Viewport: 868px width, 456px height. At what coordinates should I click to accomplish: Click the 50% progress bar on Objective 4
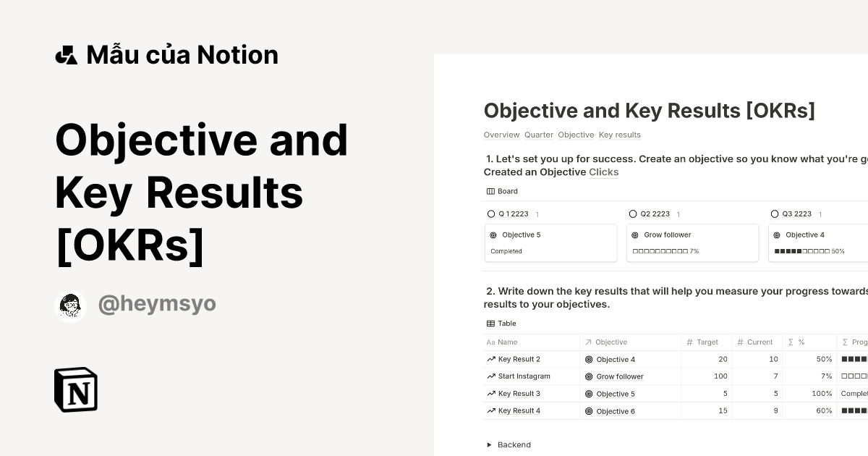click(x=803, y=251)
